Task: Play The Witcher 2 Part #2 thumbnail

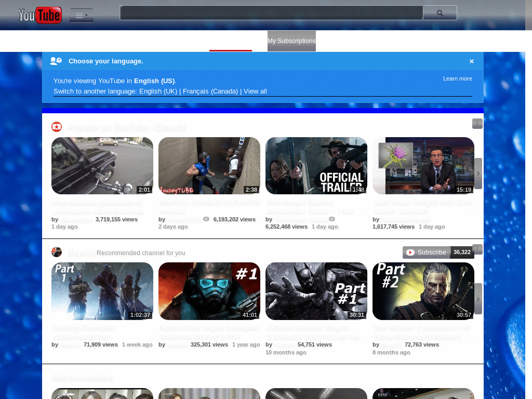Action: pos(423,291)
